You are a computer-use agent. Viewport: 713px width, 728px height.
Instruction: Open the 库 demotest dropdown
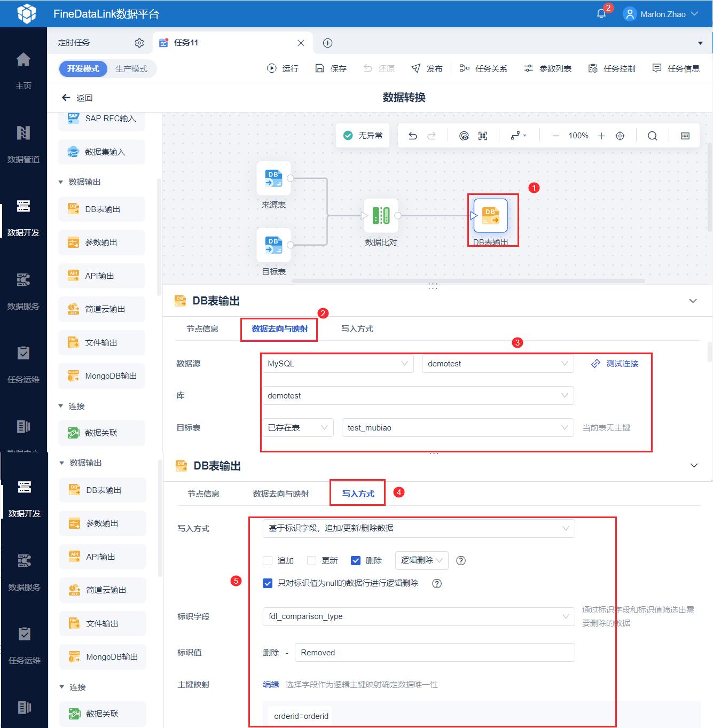(418, 396)
